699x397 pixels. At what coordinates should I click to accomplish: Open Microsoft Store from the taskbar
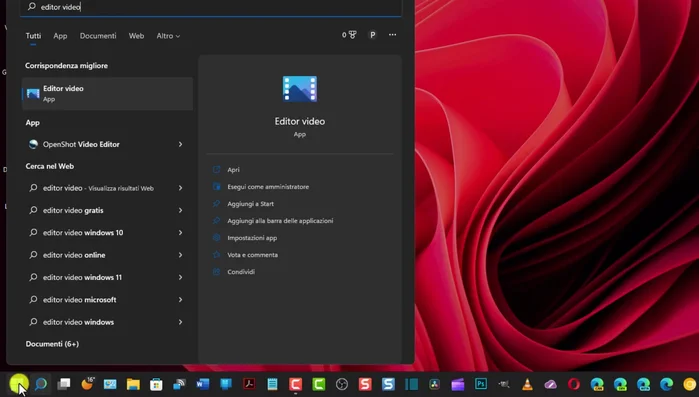(156, 384)
